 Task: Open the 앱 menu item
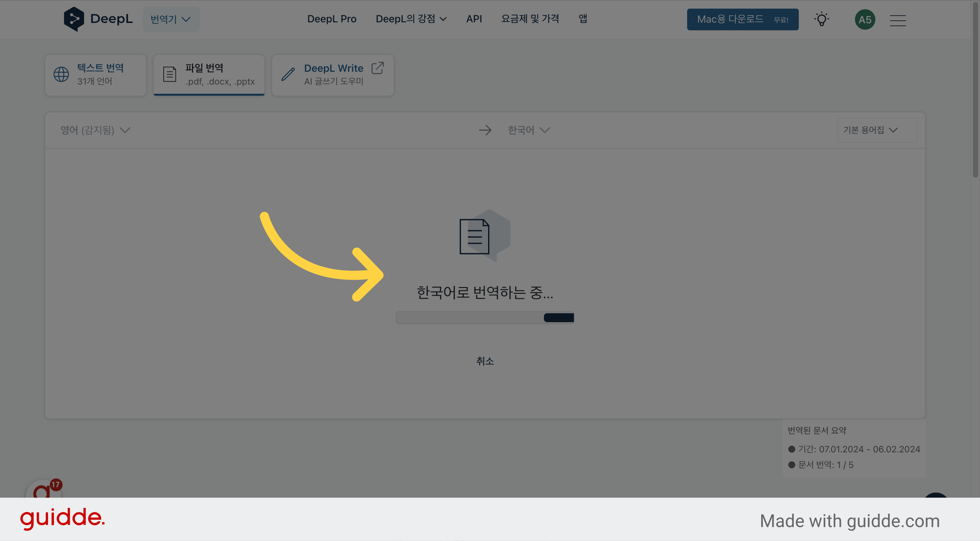[583, 19]
